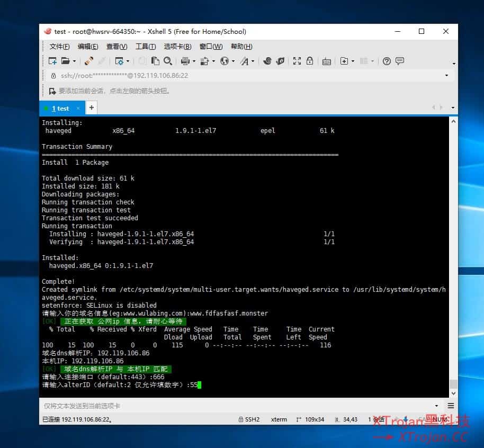Click the Xshell app icon in title bar

point(48,31)
